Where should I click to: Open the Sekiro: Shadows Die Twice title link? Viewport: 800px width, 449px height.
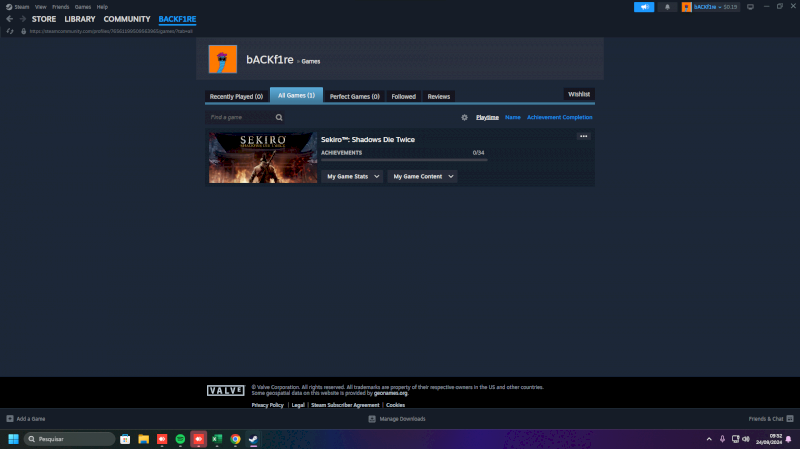[368, 140]
